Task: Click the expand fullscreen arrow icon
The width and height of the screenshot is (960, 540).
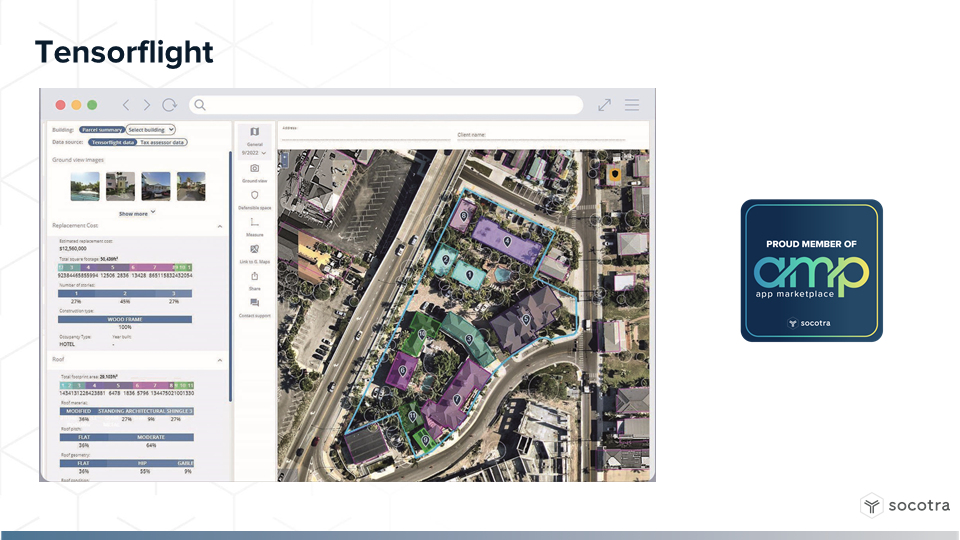Action: click(605, 105)
